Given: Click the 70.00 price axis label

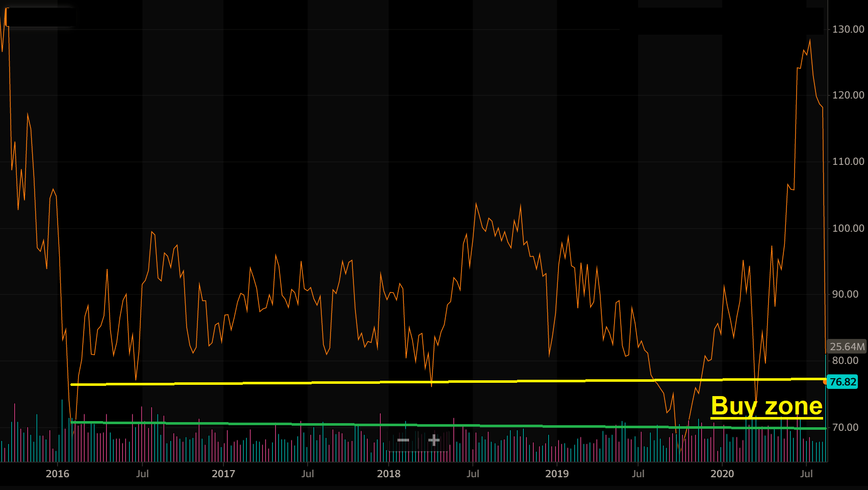Looking at the screenshot, I should click(x=846, y=427).
